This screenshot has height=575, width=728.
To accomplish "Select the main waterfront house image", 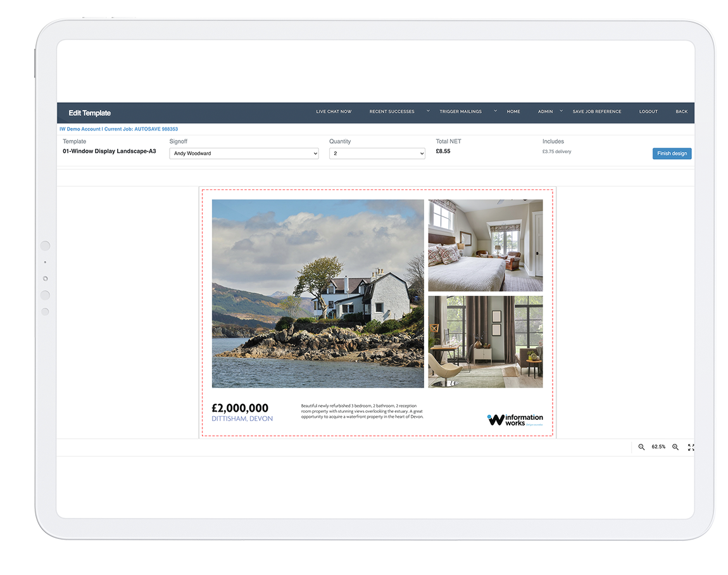I will (x=317, y=293).
